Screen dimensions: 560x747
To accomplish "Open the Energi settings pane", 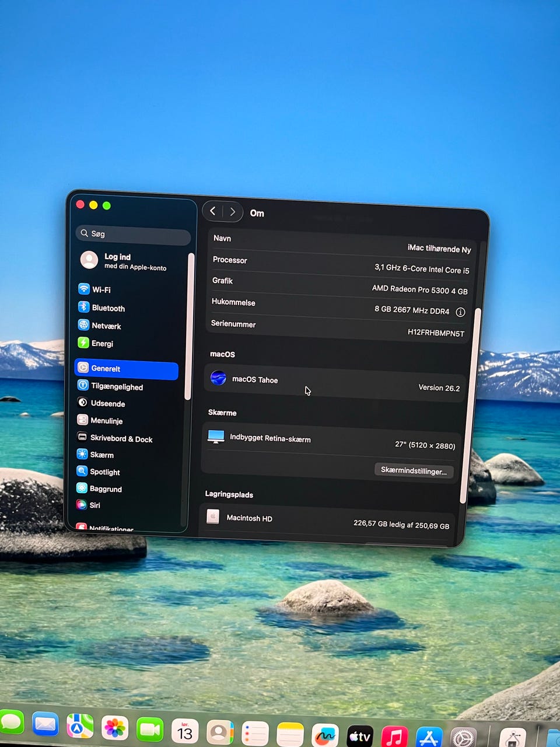I will click(96, 343).
